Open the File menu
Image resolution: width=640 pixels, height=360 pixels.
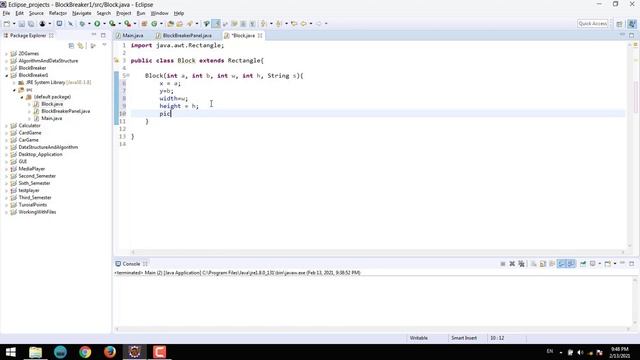pos(6,13)
